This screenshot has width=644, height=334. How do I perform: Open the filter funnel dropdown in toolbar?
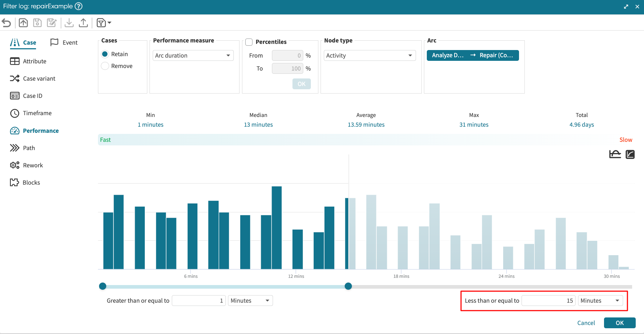point(104,23)
